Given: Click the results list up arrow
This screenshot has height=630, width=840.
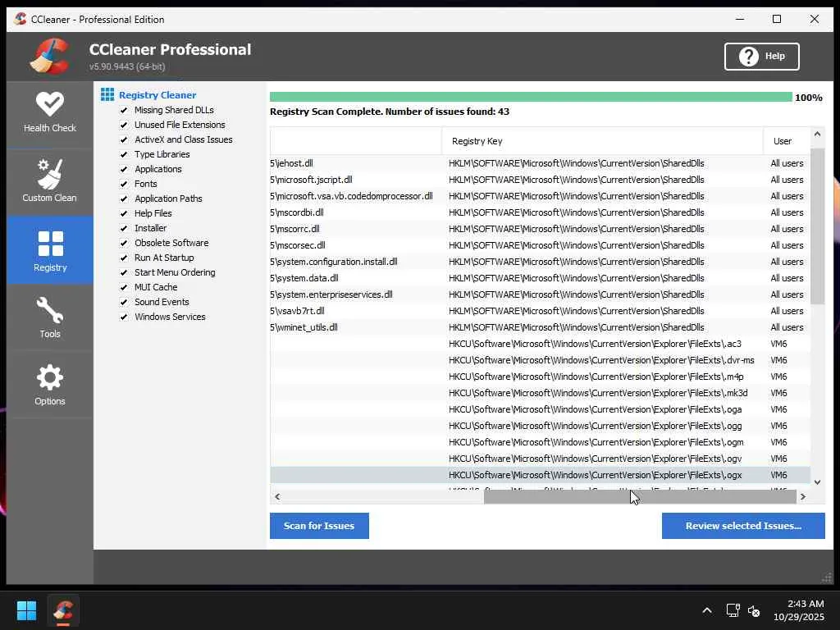Looking at the screenshot, I should (818, 134).
